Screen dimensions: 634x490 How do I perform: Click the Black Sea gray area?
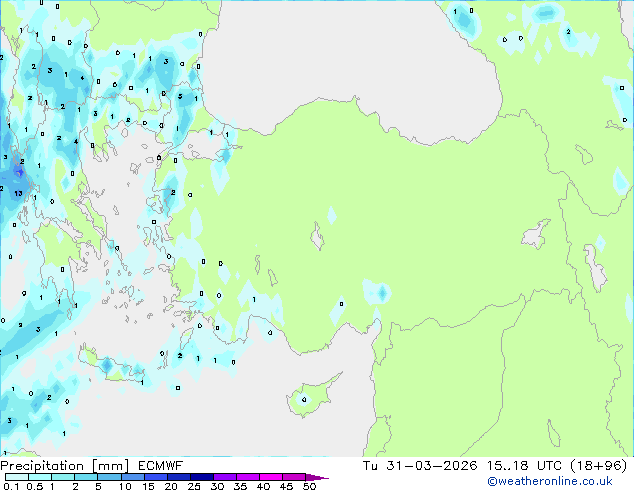pyautogui.click(x=350, y=60)
